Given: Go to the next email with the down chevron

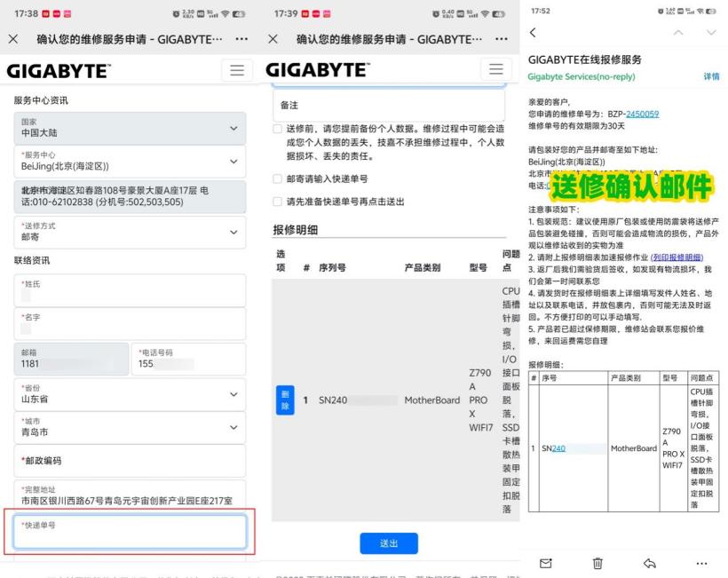Looking at the screenshot, I should click(x=709, y=33).
